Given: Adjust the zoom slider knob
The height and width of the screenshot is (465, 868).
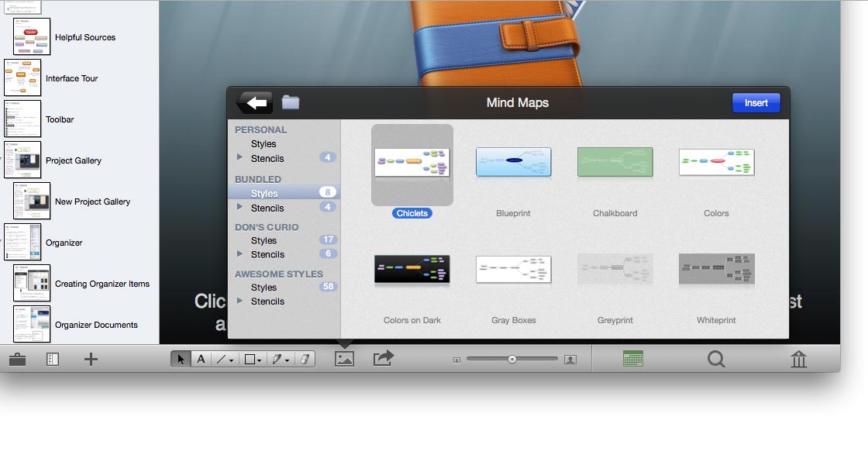Looking at the screenshot, I should pyautogui.click(x=512, y=359).
